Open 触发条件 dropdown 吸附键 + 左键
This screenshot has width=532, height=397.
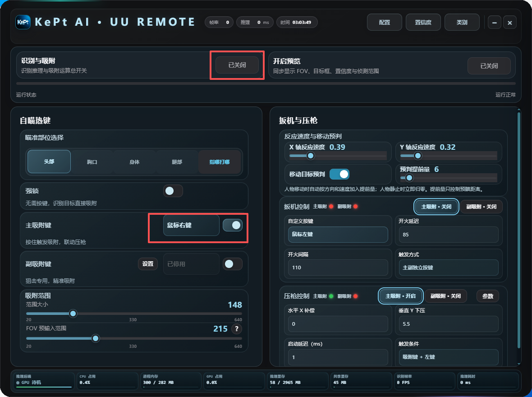point(449,357)
